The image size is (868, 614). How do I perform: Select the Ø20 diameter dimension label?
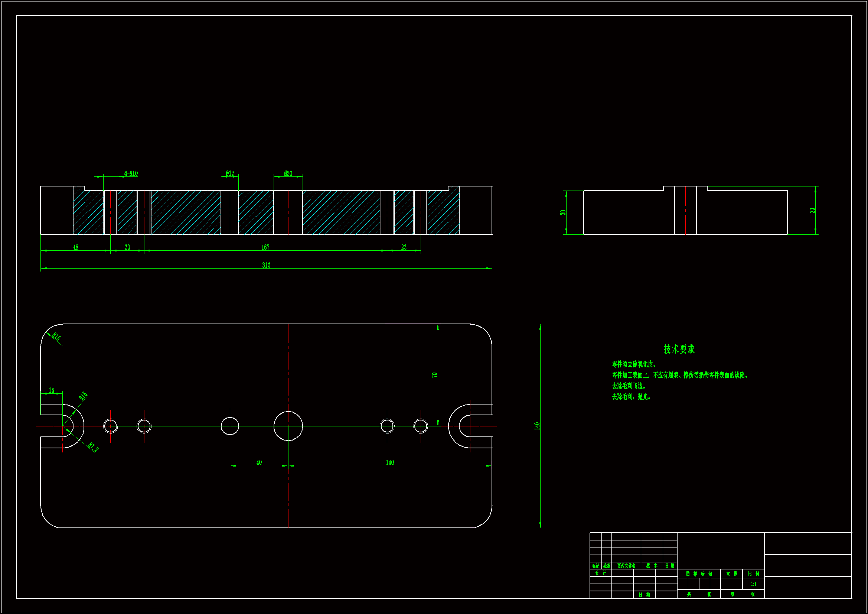[x=288, y=173]
